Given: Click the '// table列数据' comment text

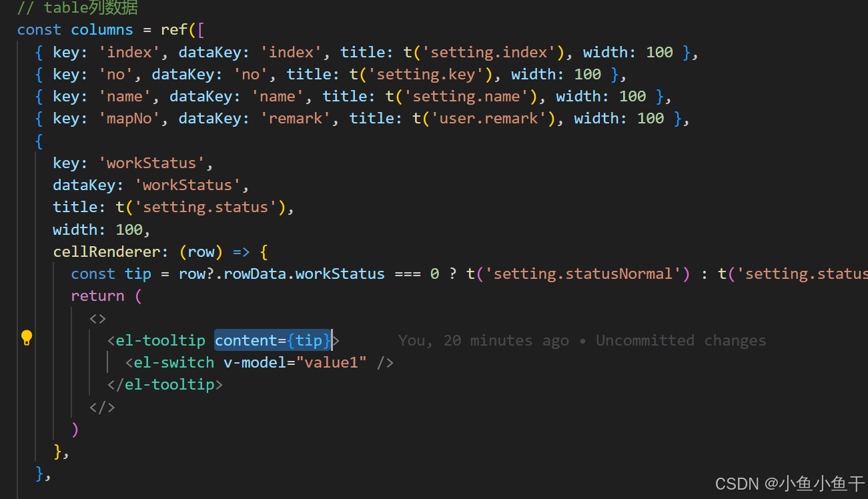Looking at the screenshot, I should pyautogui.click(x=77, y=8).
